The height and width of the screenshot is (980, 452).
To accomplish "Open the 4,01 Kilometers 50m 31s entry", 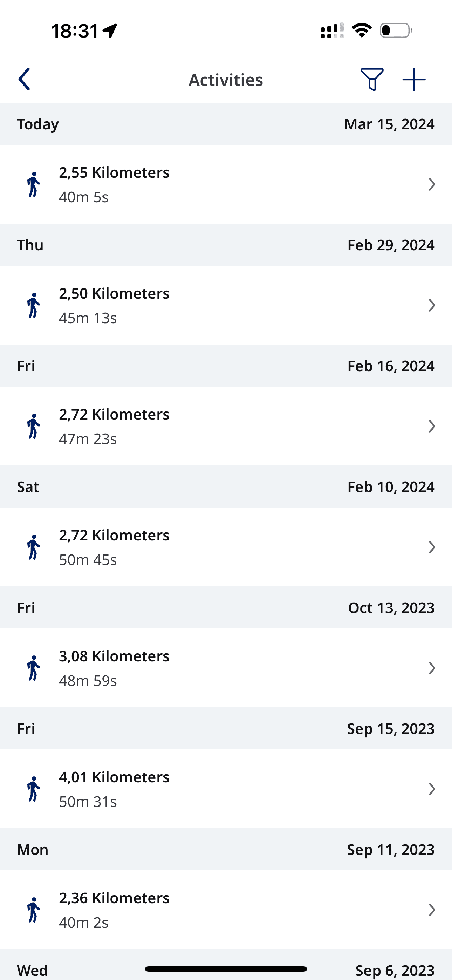I will tap(226, 789).
